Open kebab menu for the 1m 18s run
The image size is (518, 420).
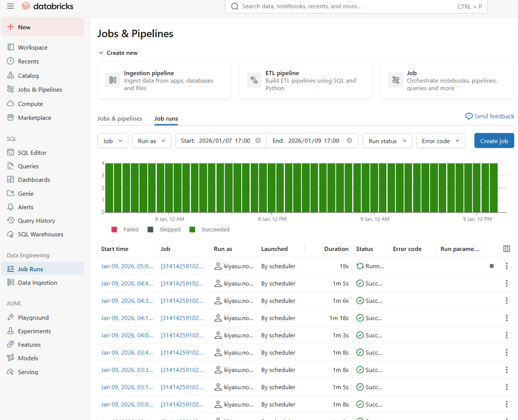point(507,318)
